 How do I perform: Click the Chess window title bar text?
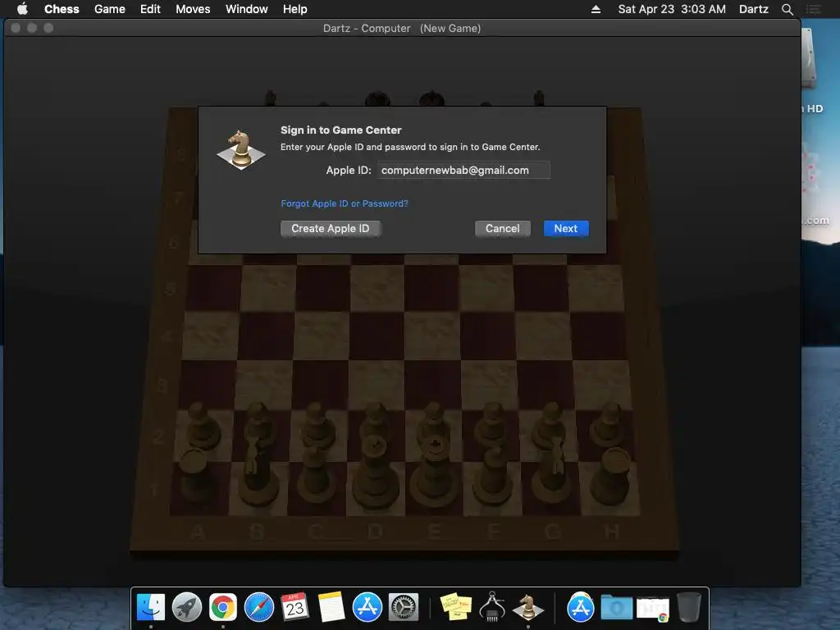402,29
